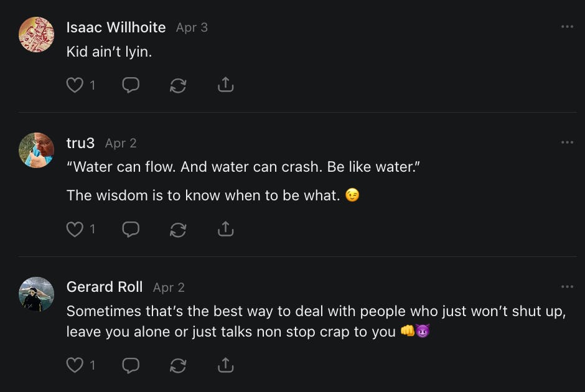The height and width of the screenshot is (392, 585).
Task: Open Gerard Roll's Apr 2 timestamp link
Action: point(169,287)
